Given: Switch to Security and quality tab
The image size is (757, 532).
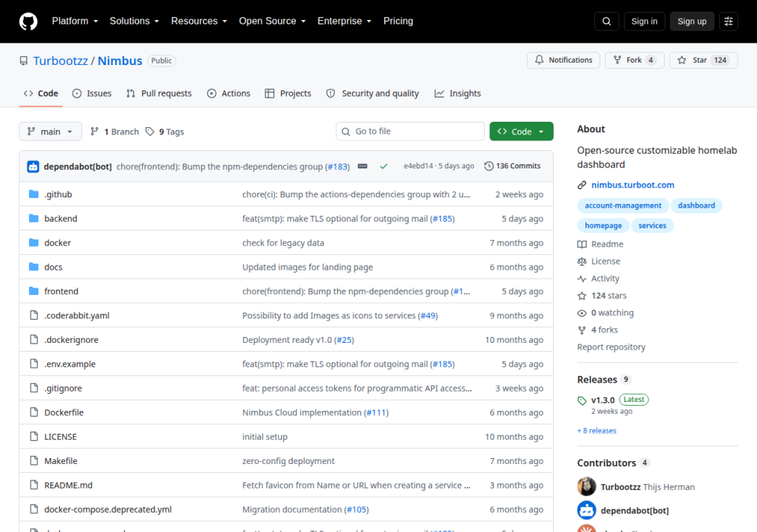Looking at the screenshot, I should [x=373, y=94].
